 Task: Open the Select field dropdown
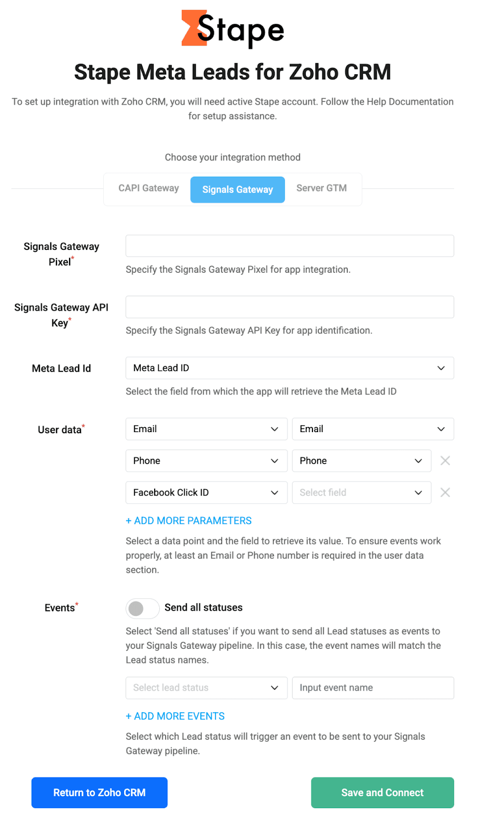[362, 492]
